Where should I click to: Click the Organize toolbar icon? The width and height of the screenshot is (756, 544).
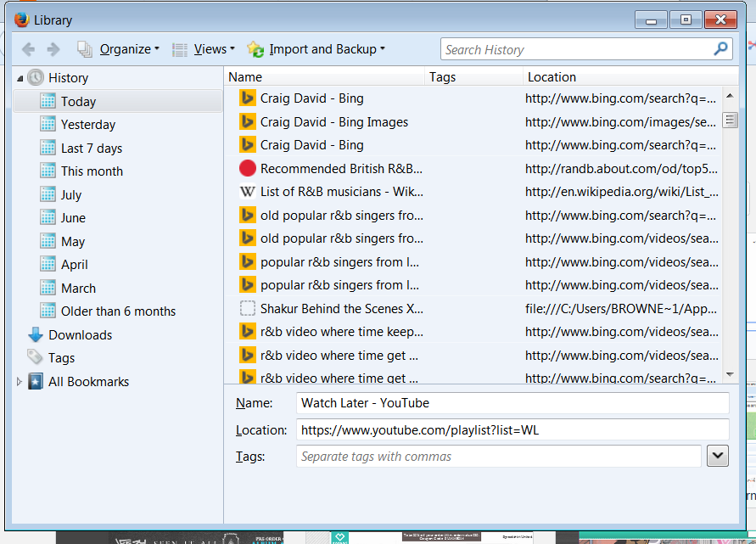(85, 49)
